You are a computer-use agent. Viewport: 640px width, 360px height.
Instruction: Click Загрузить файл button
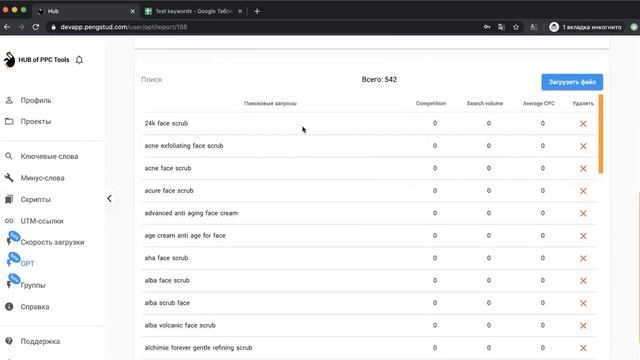(572, 82)
